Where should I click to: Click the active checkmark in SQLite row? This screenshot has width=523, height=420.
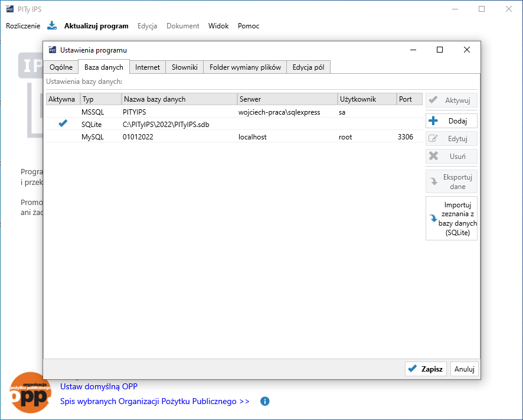tap(63, 124)
